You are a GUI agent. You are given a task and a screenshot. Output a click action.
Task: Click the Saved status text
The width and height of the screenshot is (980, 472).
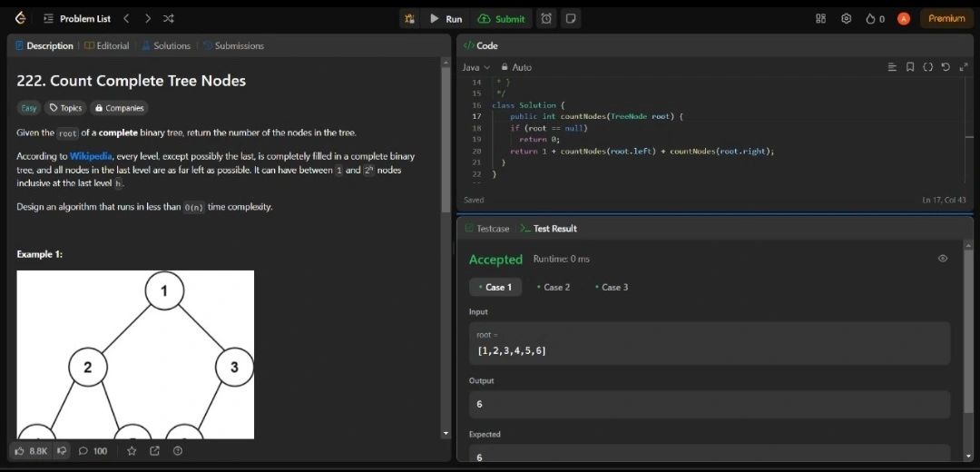coord(474,200)
